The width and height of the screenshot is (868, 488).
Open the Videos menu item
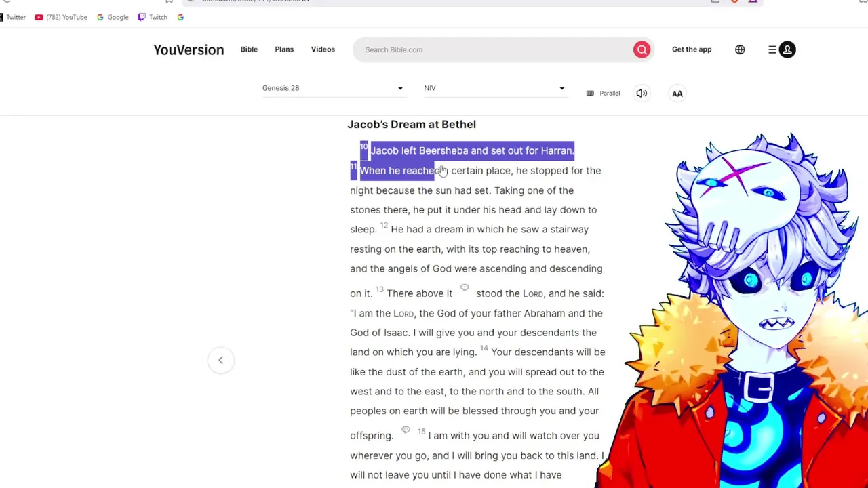point(323,49)
